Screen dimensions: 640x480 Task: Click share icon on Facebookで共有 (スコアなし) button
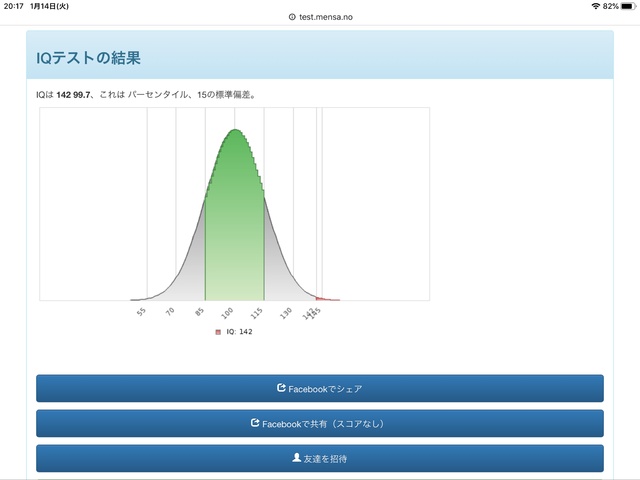point(256,423)
